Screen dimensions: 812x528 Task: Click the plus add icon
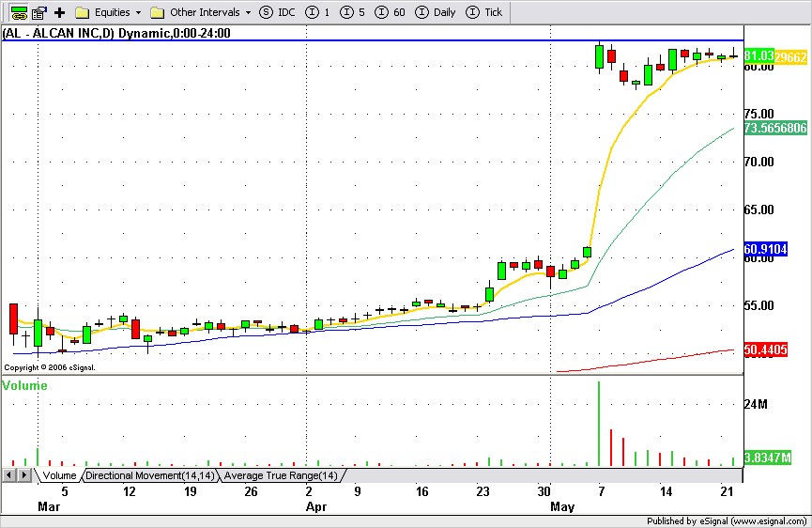tap(59, 12)
